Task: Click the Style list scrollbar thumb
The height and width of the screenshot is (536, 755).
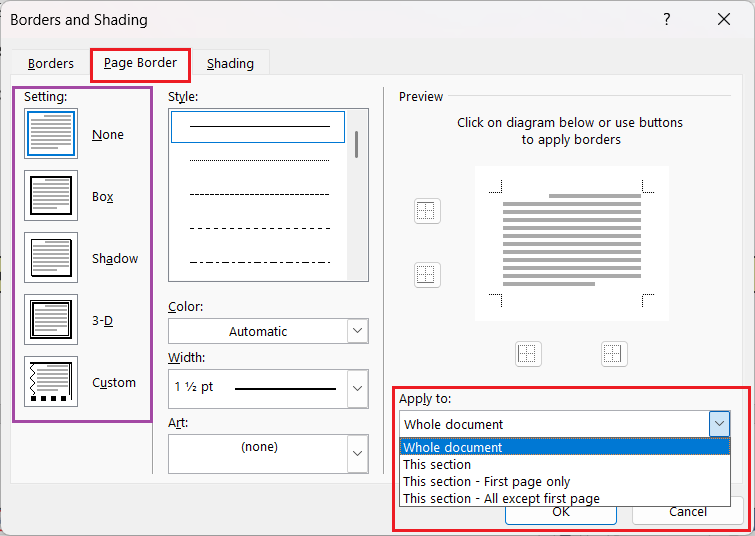Action: pos(357,144)
